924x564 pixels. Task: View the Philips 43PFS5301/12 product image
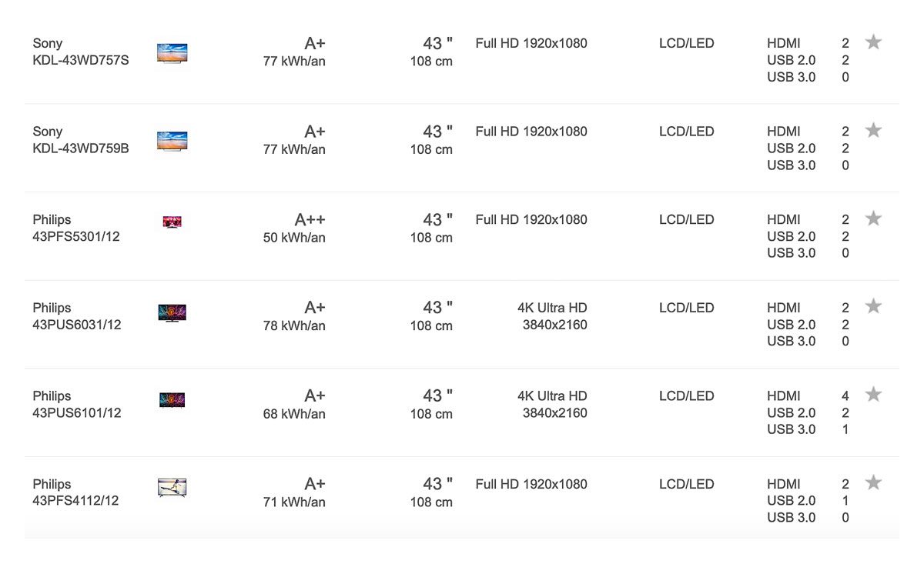[172, 222]
